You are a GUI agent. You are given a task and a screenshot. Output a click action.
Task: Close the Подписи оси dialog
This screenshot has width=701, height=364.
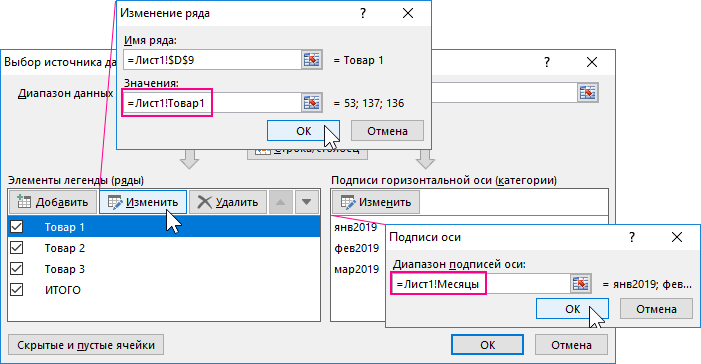[x=677, y=237]
